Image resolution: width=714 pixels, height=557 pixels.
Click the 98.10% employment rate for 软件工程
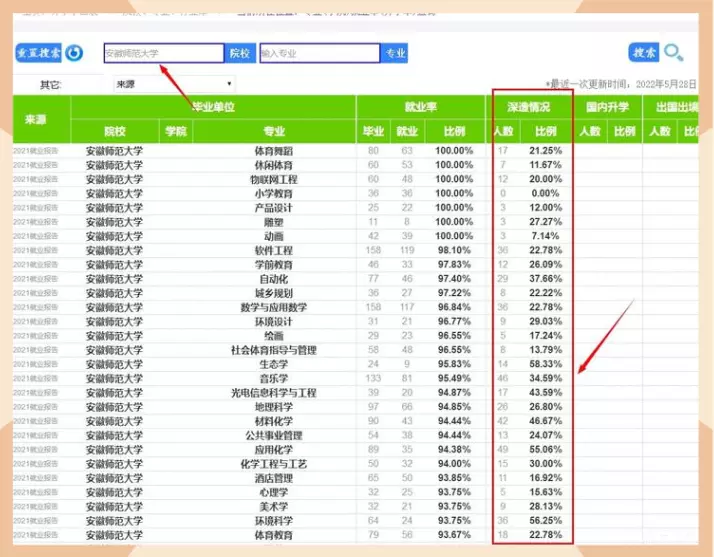[x=454, y=250]
